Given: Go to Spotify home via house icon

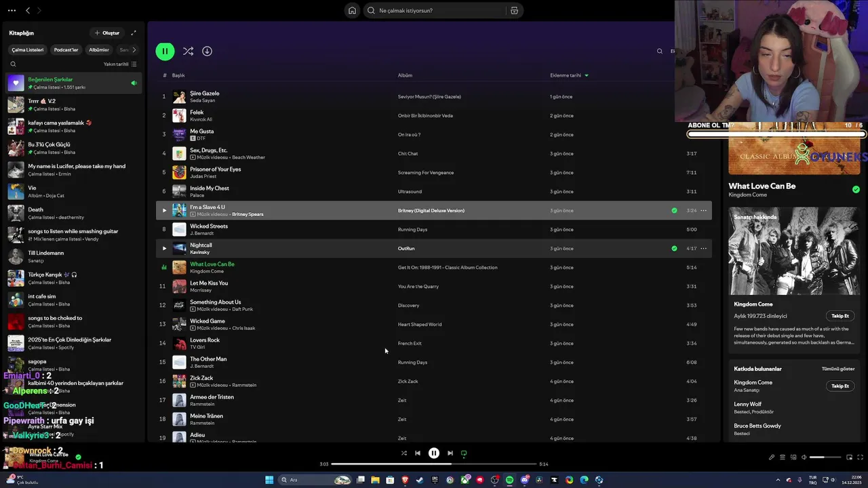Looking at the screenshot, I should 352,10.
